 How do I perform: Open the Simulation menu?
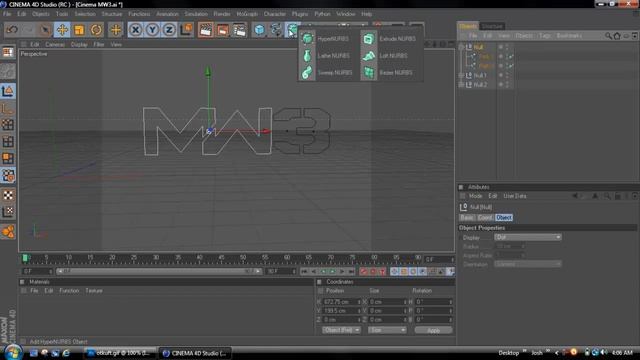pos(196,14)
